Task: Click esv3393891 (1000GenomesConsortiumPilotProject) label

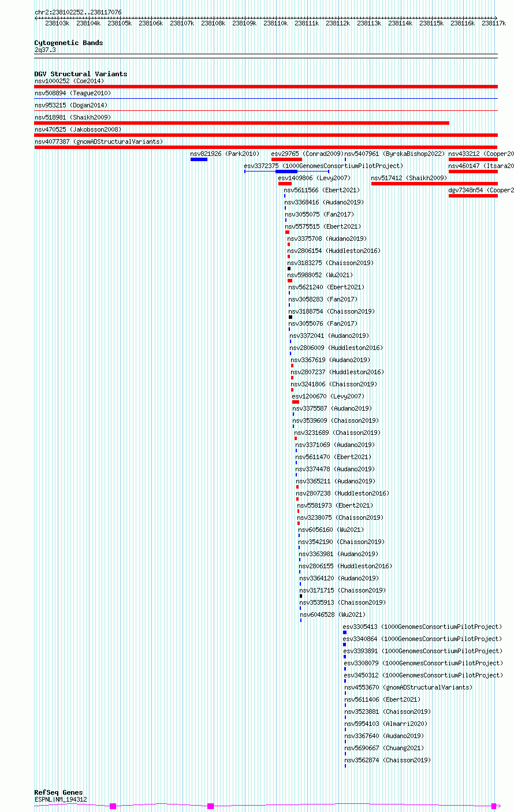Action: tap(423, 651)
